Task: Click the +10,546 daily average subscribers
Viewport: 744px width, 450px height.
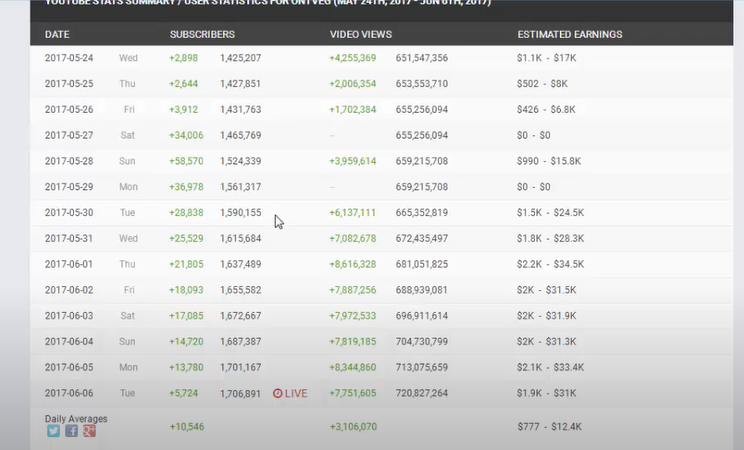Action: pyautogui.click(x=186, y=427)
